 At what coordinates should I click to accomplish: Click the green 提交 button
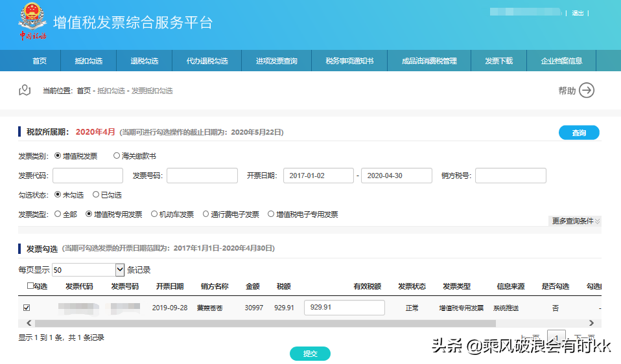310,354
